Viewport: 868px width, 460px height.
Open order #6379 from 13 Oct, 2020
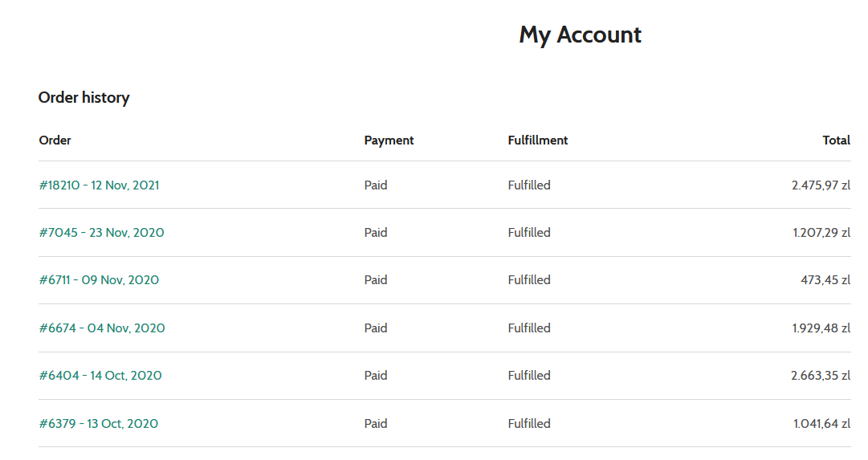point(99,423)
